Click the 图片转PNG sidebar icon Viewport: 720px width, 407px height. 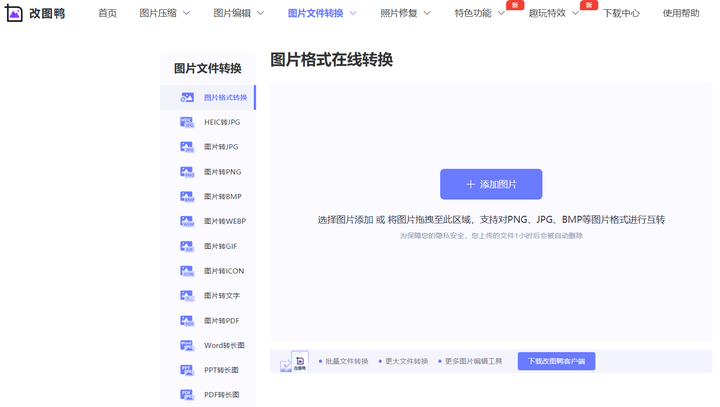coord(187,172)
